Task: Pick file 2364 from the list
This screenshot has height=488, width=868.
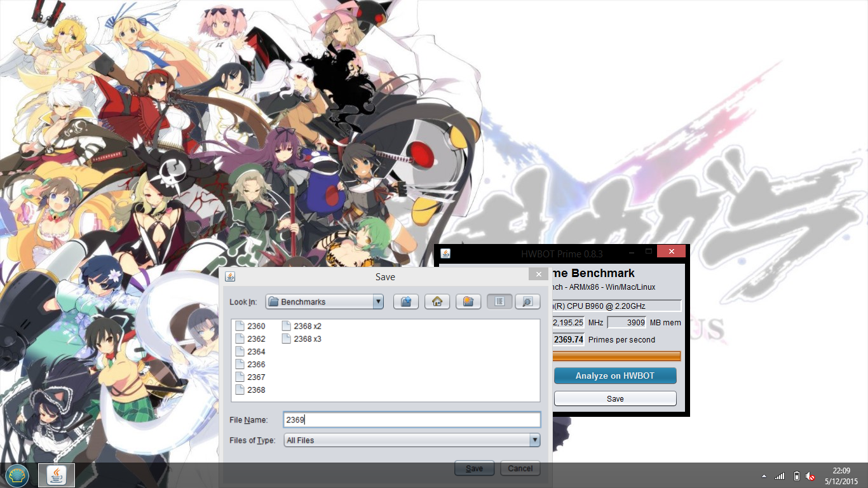Action: 250,351
